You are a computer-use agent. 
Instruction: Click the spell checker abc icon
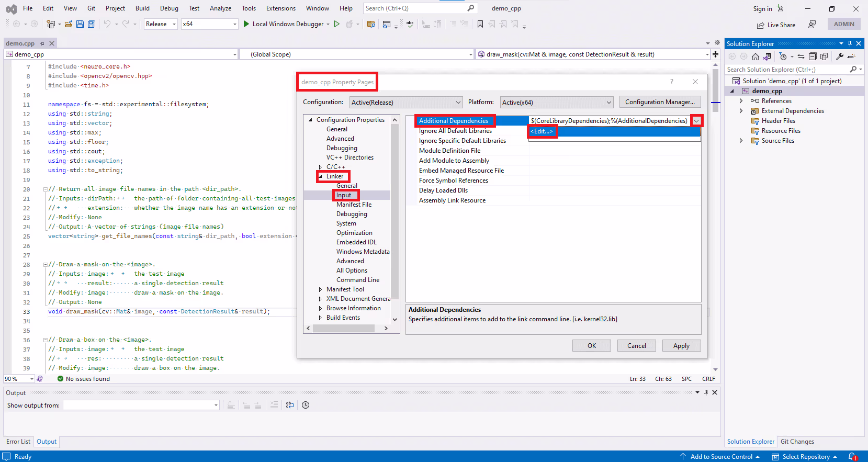point(410,24)
